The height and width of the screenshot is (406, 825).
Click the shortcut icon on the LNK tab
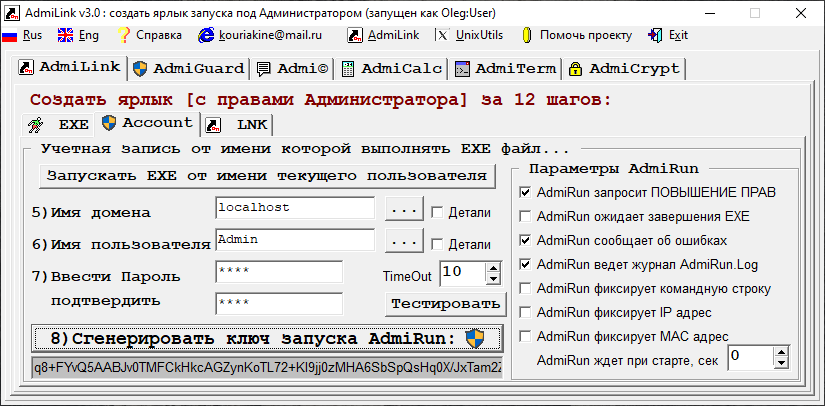point(213,125)
